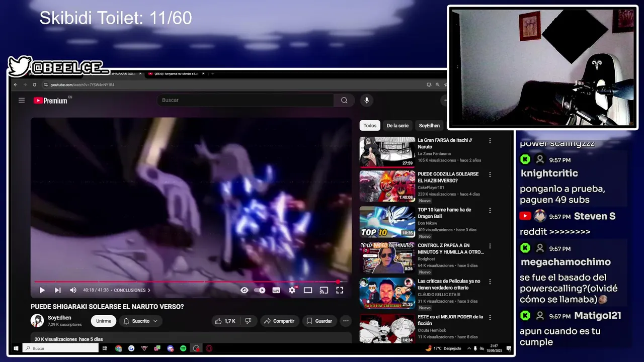
Task: Skip to the next video
Action: (x=57, y=290)
